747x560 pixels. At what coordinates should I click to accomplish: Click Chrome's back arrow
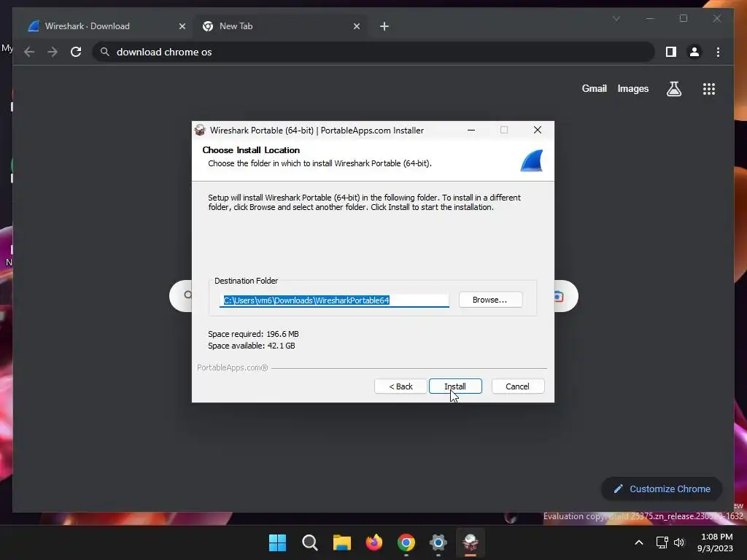point(29,52)
